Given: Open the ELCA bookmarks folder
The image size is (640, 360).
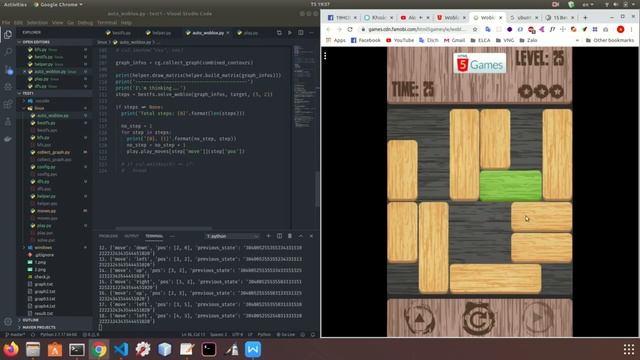Looking at the screenshot, I should click(x=480, y=40).
